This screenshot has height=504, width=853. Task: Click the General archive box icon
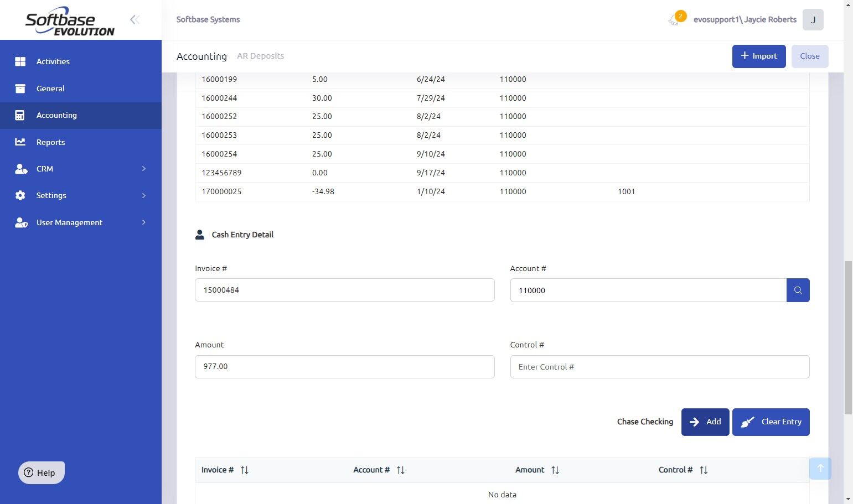[x=20, y=89]
